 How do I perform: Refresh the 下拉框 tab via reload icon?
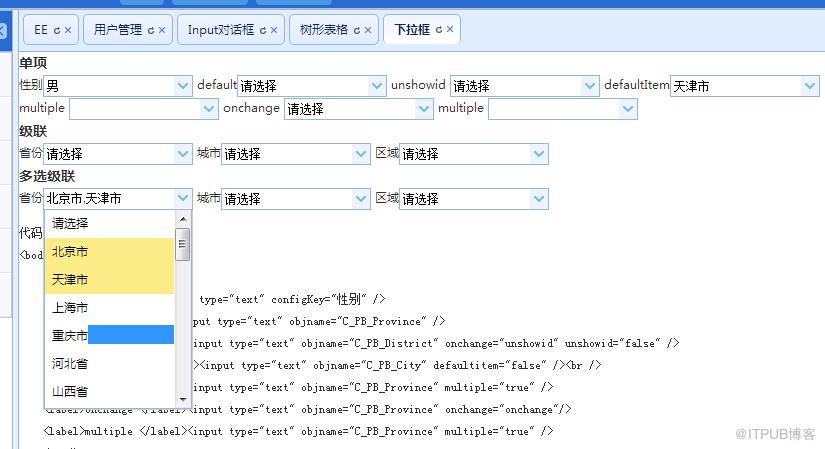(439, 30)
